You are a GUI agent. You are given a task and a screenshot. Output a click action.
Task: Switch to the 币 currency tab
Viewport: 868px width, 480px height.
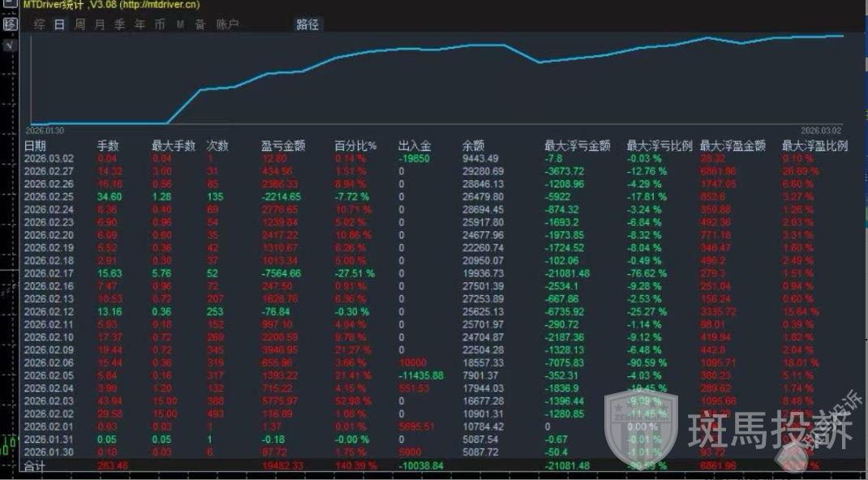[x=160, y=24]
